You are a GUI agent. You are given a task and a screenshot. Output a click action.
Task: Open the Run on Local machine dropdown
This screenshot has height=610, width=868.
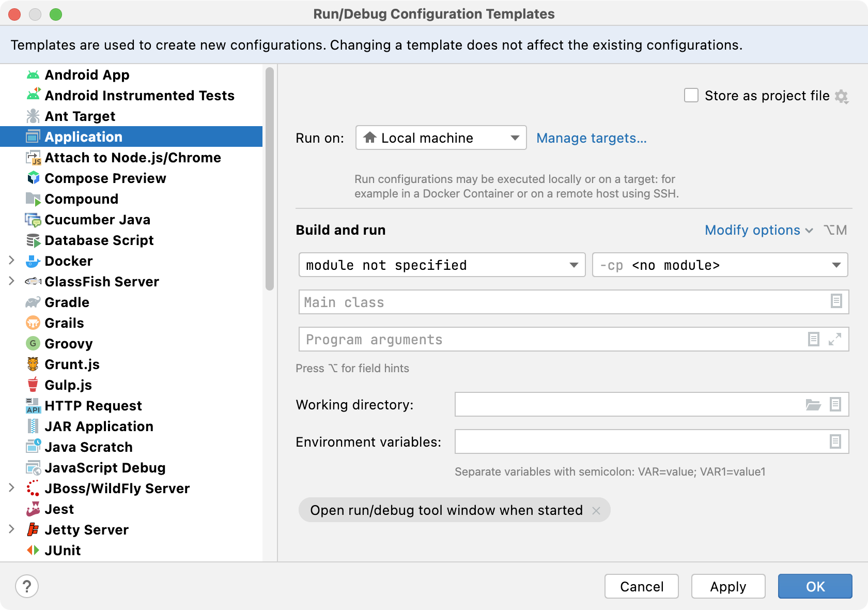click(x=441, y=138)
